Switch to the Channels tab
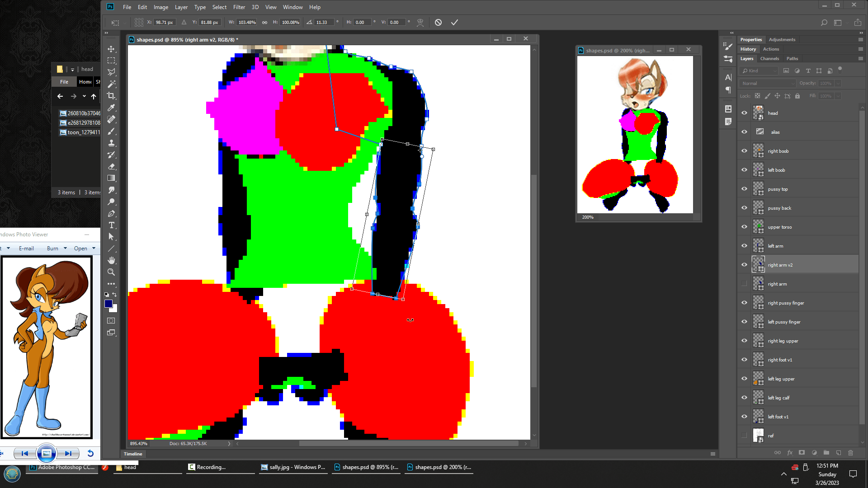Viewport: 868px width, 488px height. [769, 58]
